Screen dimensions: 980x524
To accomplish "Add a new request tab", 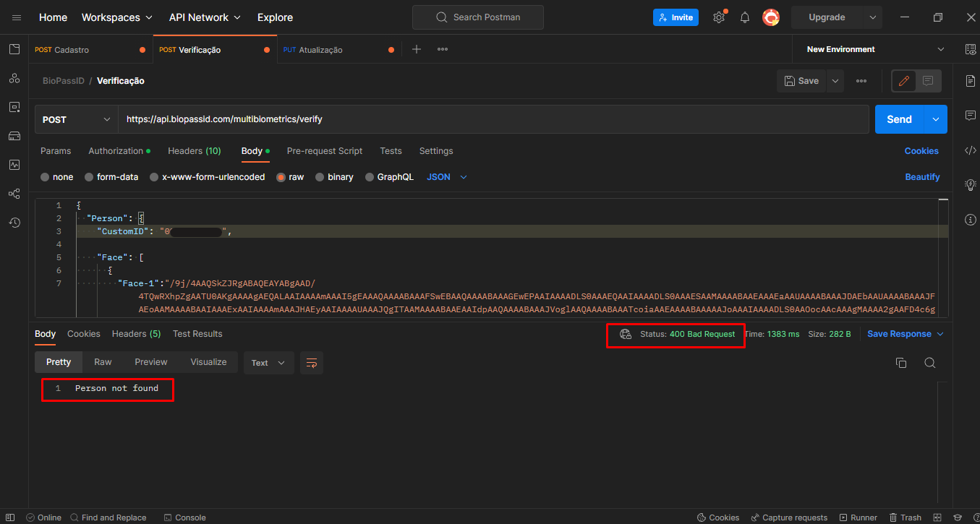I will click(x=417, y=49).
